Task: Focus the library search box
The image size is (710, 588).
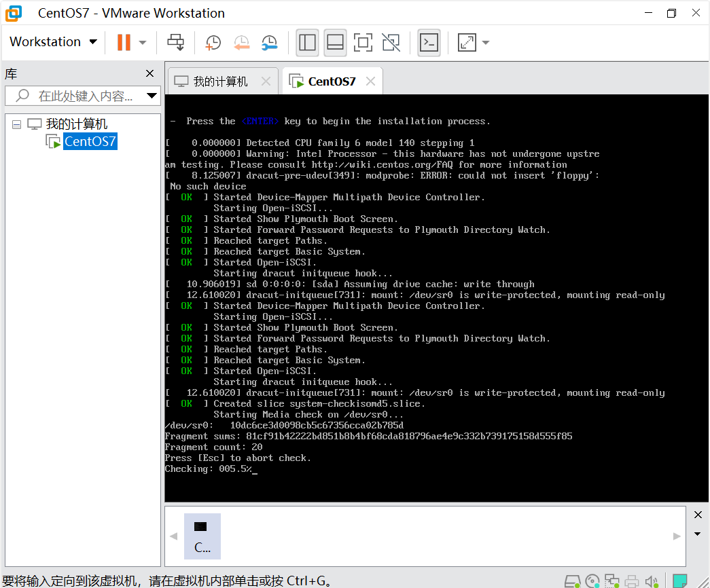Action: [83, 96]
